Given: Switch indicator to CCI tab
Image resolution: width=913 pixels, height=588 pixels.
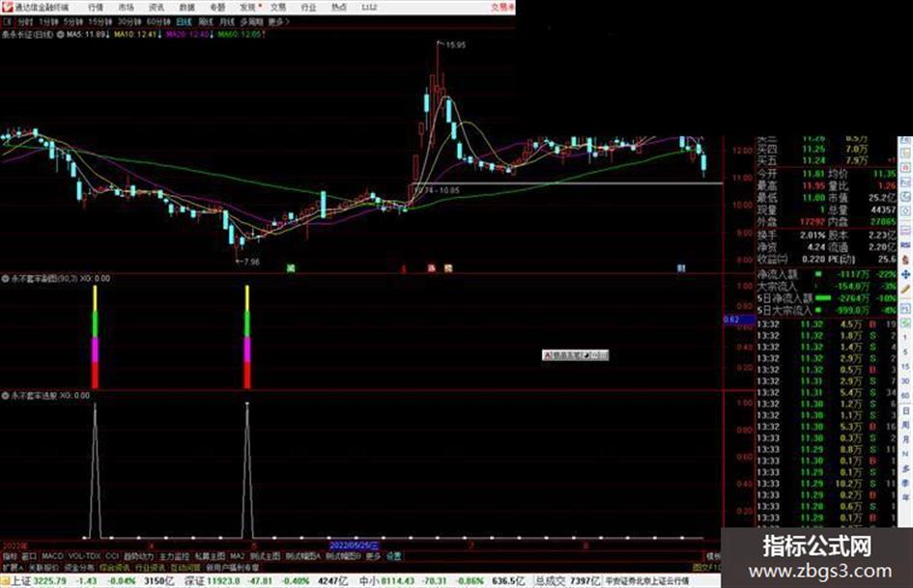Looking at the screenshot, I should 112,556.
